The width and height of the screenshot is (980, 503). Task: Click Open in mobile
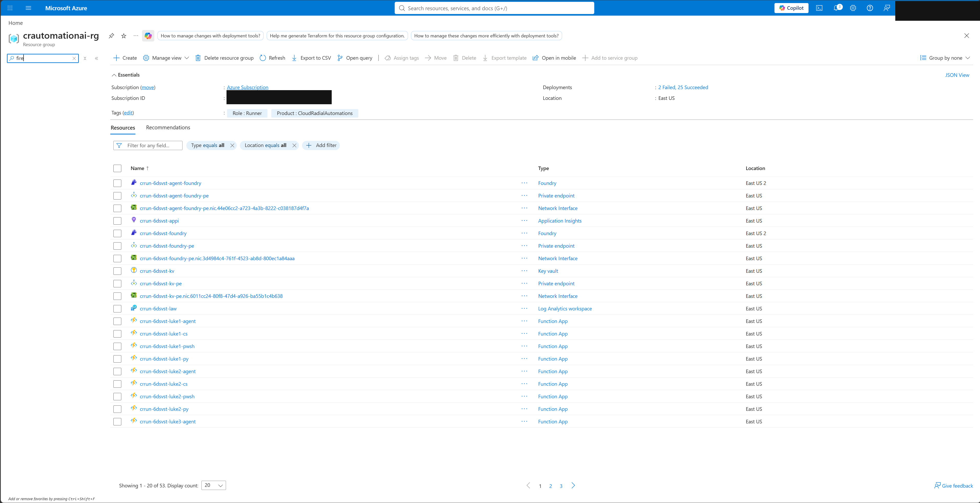(x=554, y=58)
